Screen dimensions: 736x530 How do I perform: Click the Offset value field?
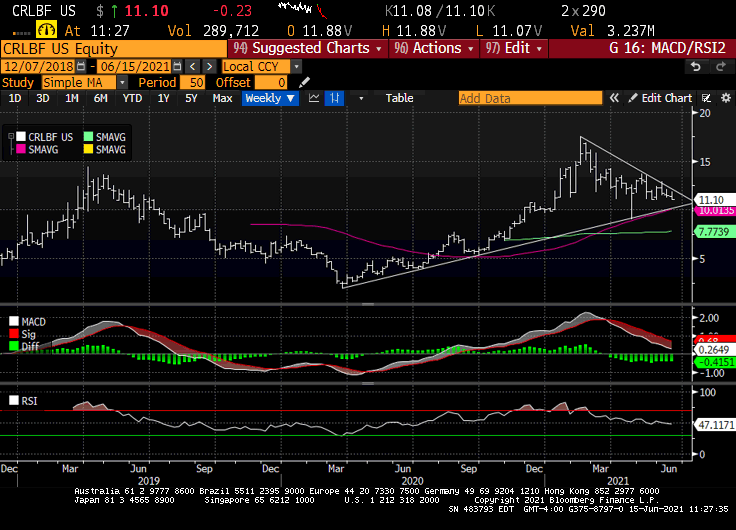point(270,83)
